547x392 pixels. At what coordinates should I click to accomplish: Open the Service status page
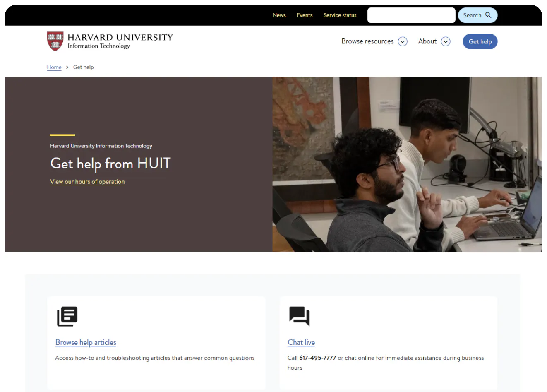(x=340, y=15)
